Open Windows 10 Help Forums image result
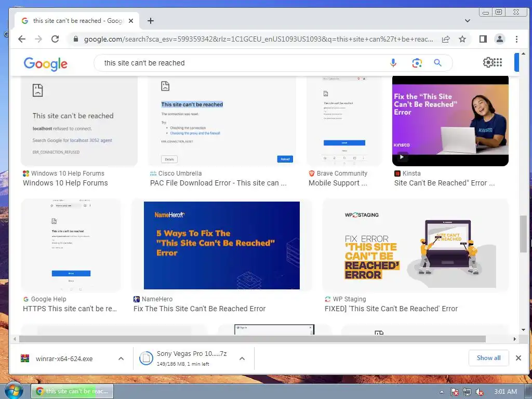532x399 pixels. [79, 121]
